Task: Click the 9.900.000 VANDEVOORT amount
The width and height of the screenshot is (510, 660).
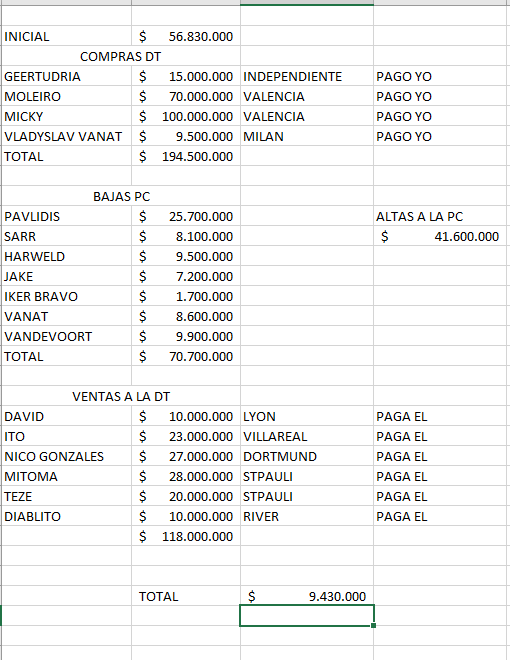Action: pyautogui.click(x=186, y=336)
